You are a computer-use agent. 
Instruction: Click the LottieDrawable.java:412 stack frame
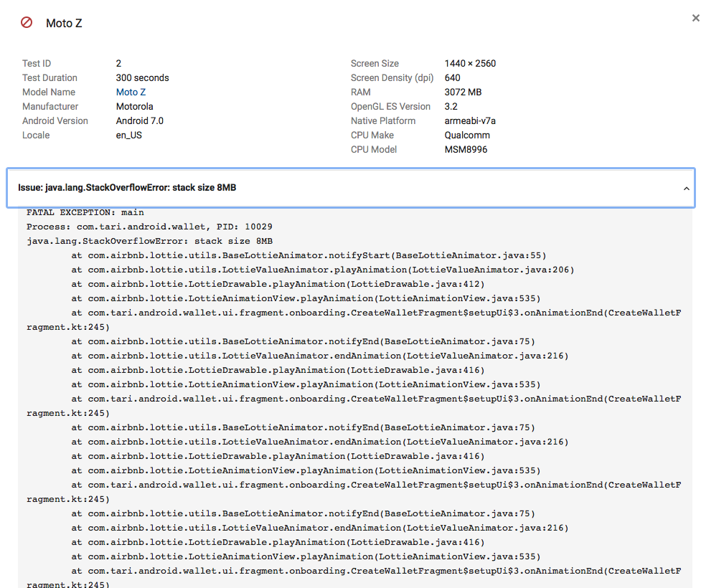278,284
